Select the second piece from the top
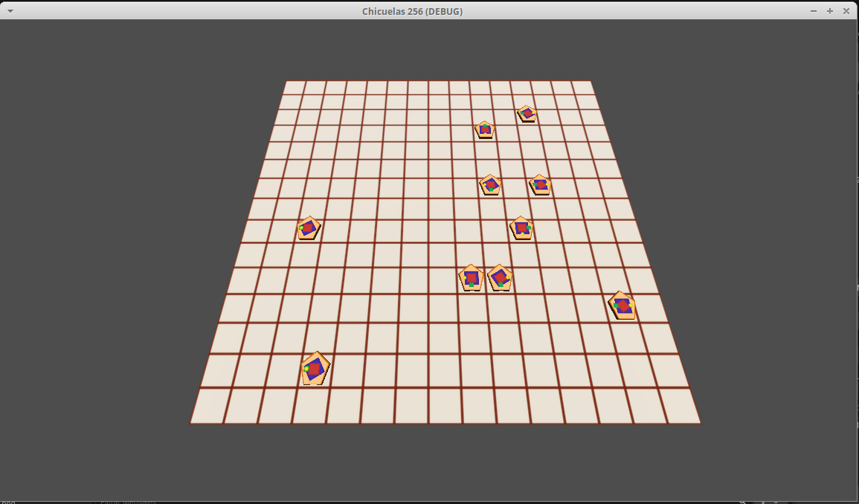The image size is (859, 504). tap(485, 130)
